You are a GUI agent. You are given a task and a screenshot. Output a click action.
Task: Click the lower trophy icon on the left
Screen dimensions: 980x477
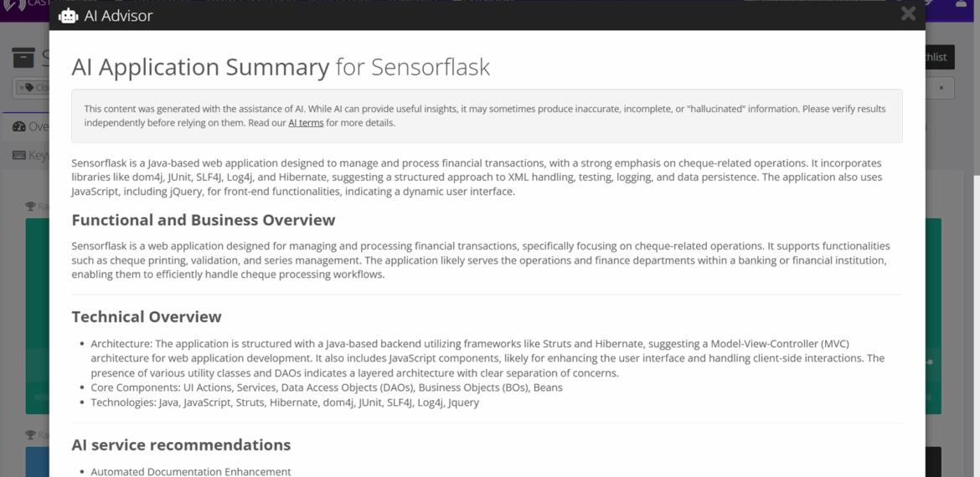click(x=30, y=435)
